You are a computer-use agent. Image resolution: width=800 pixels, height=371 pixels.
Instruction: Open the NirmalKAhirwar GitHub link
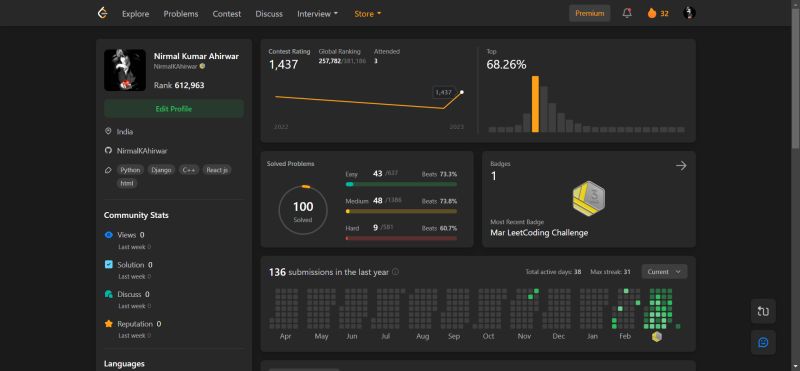pos(142,151)
